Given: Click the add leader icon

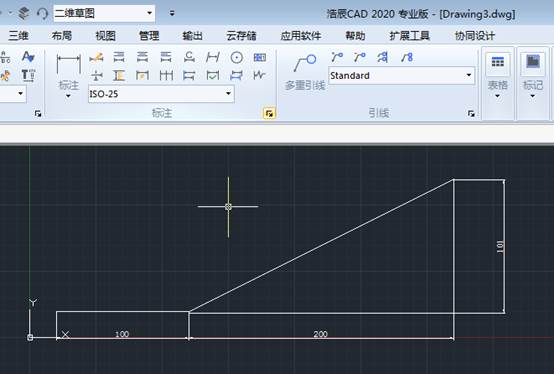Looking at the screenshot, I should tap(337, 57).
